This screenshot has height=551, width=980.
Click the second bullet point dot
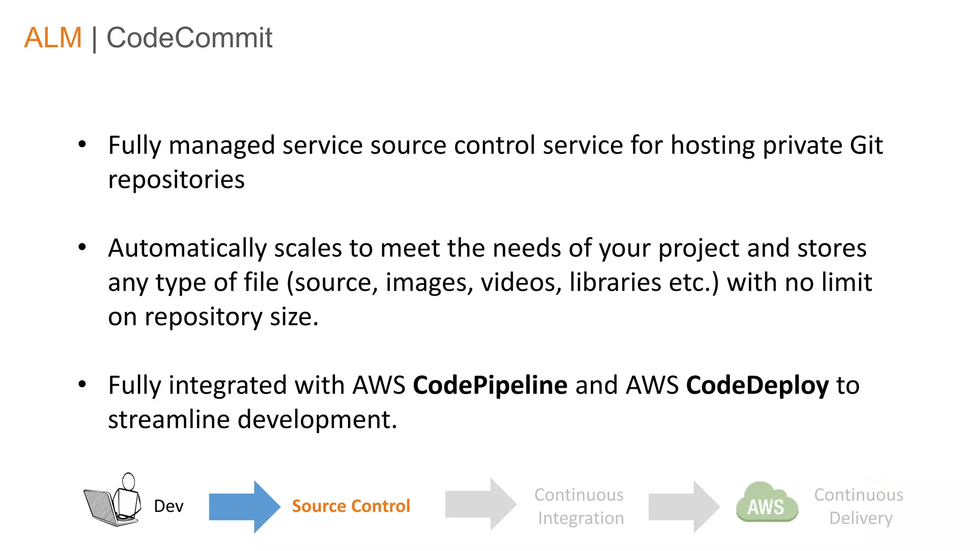click(x=82, y=247)
